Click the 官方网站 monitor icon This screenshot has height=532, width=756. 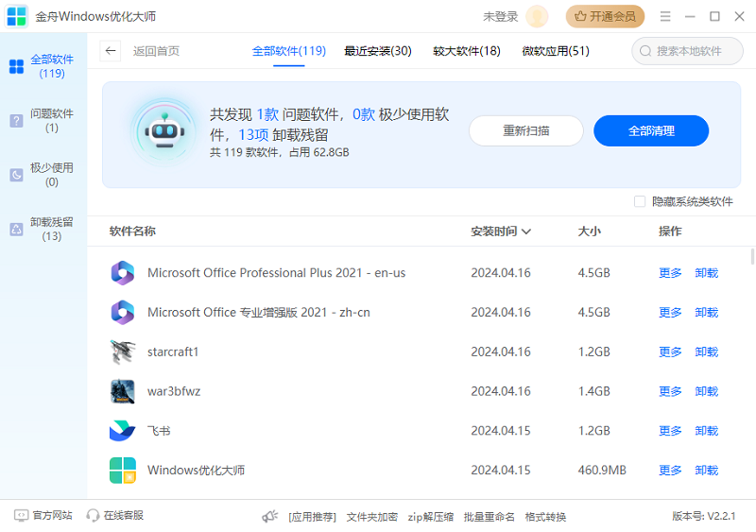(21, 516)
